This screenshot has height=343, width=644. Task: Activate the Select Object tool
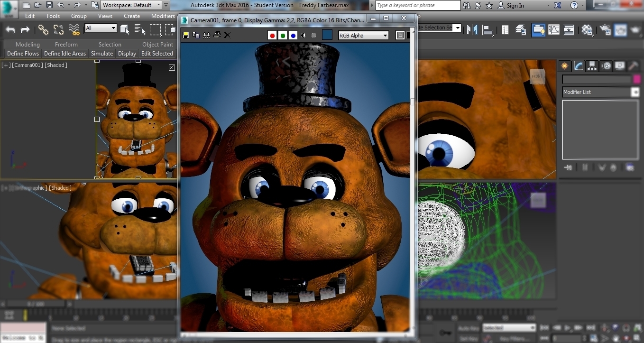pos(125,30)
